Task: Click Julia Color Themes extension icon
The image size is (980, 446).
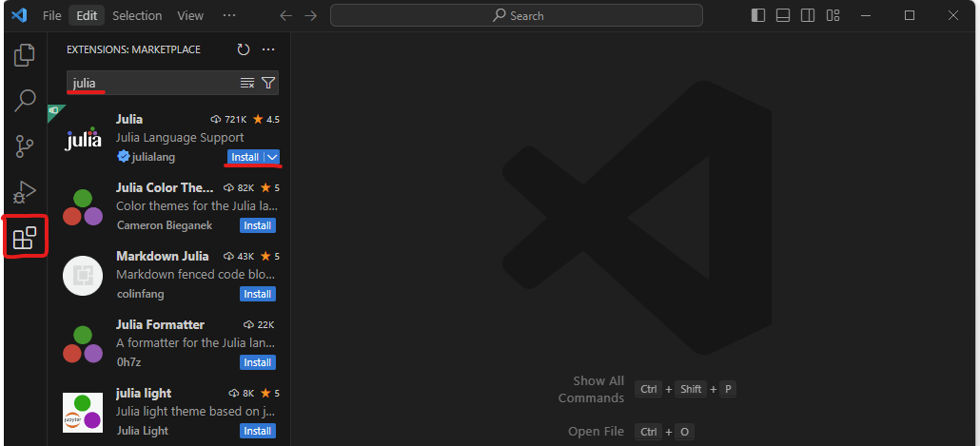Action: click(83, 207)
